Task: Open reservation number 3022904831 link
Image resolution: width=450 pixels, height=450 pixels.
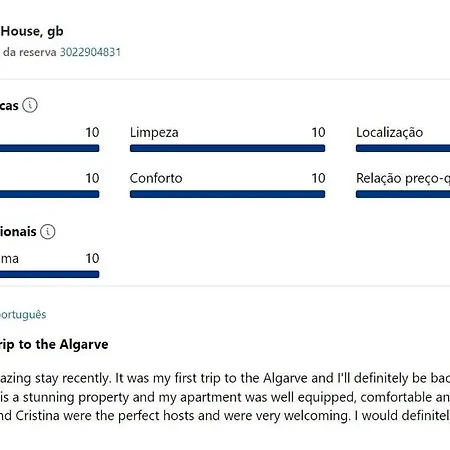Action: coord(90,52)
